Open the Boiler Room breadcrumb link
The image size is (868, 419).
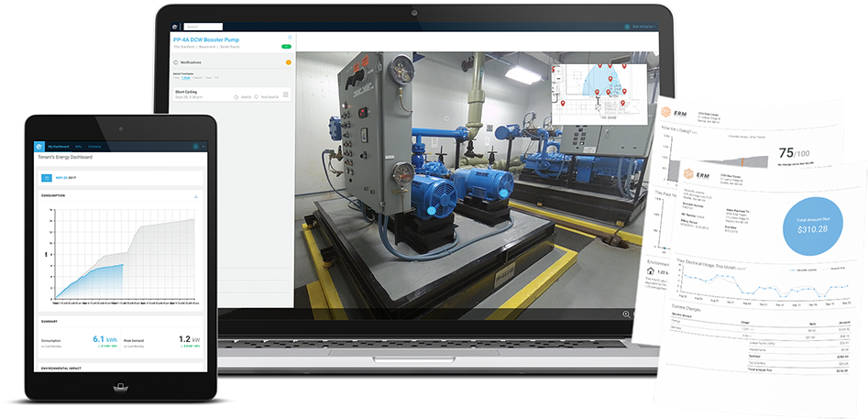(230, 47)
